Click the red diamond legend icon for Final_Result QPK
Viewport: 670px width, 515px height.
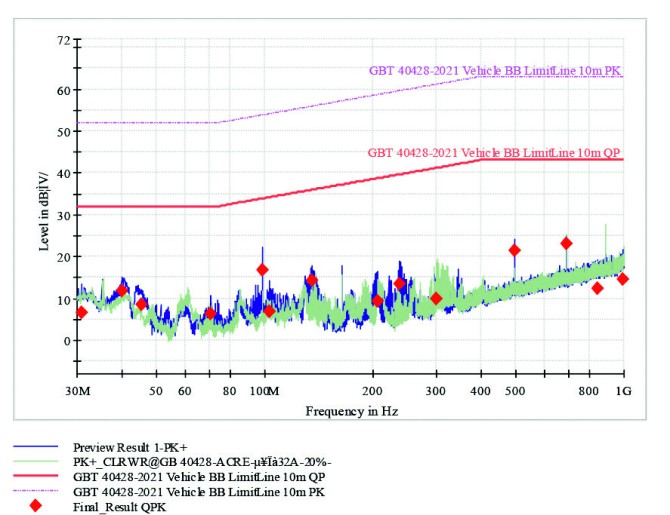coord(36,506)
